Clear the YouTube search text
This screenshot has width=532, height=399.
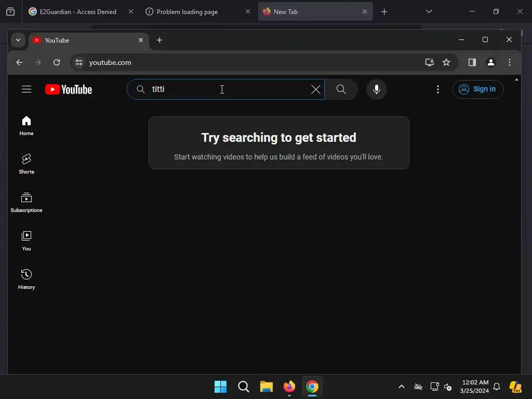(x=315, y=89)
